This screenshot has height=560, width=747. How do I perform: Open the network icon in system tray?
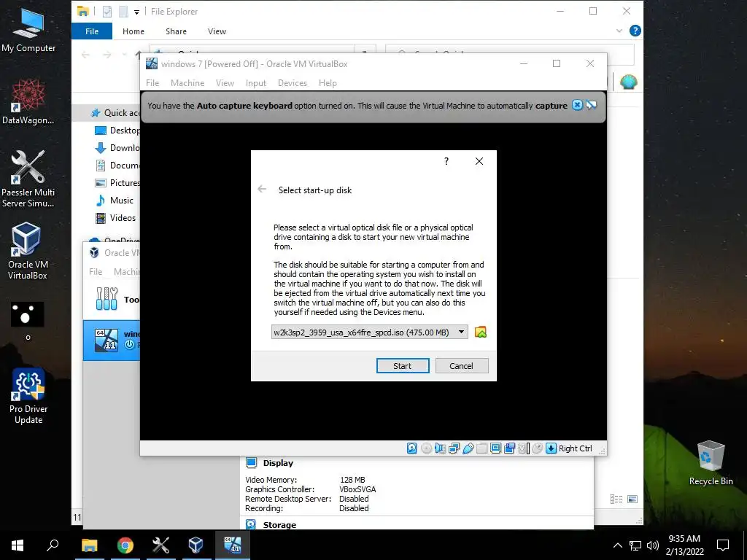click(x=635, y=545)
